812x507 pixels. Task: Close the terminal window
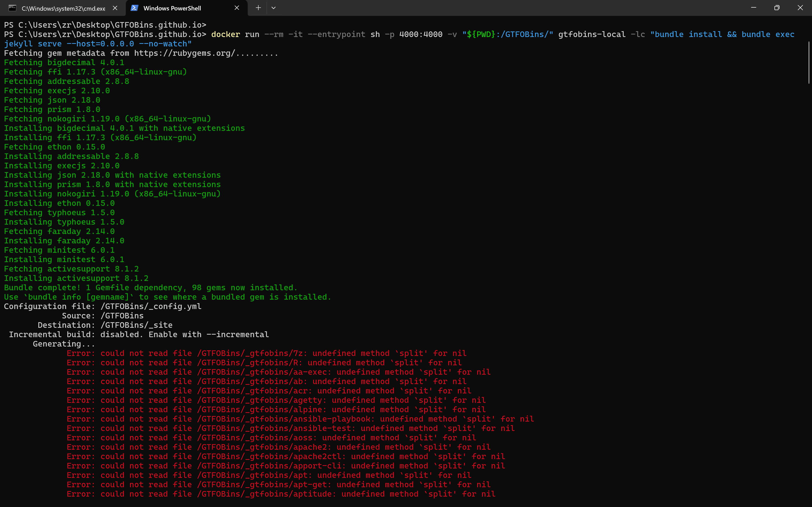tap(800, 8)
